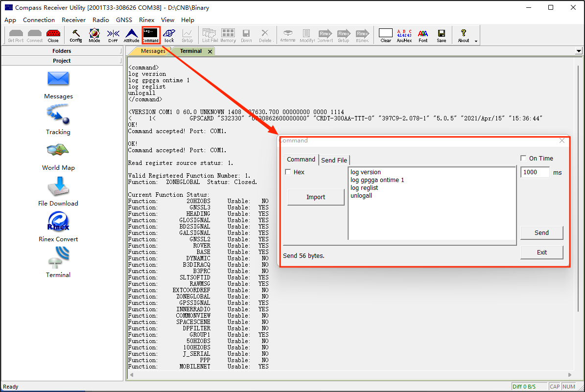
Task: Click the Delete toolbar icon
Action: [265, 36]
